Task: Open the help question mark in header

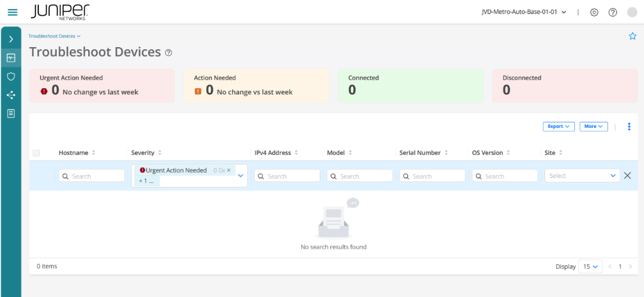Action: [613, 12]
